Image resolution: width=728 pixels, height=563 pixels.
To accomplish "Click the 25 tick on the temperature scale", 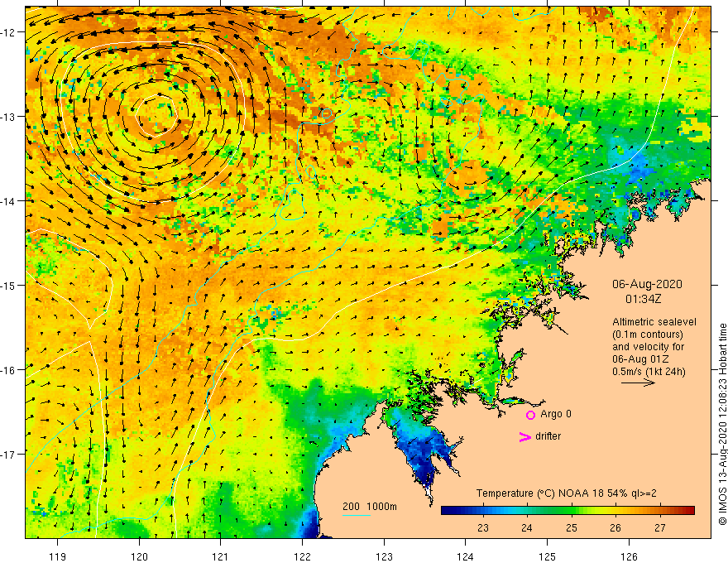I will pos(571,527).
